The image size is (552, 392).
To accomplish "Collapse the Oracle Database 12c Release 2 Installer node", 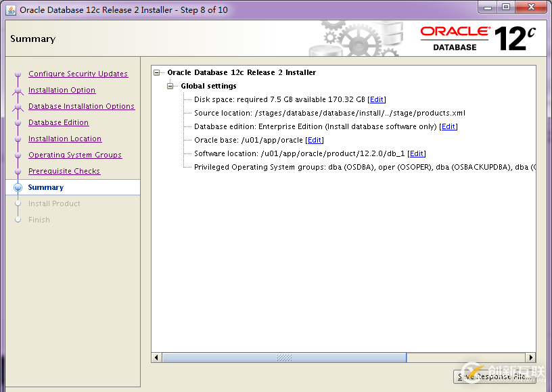I will (157, 73).
